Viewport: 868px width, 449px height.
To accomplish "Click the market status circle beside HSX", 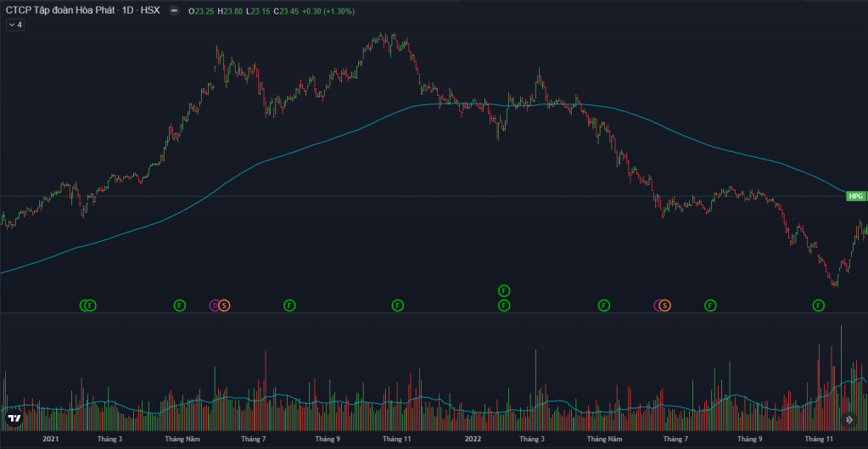I will 174,11.
